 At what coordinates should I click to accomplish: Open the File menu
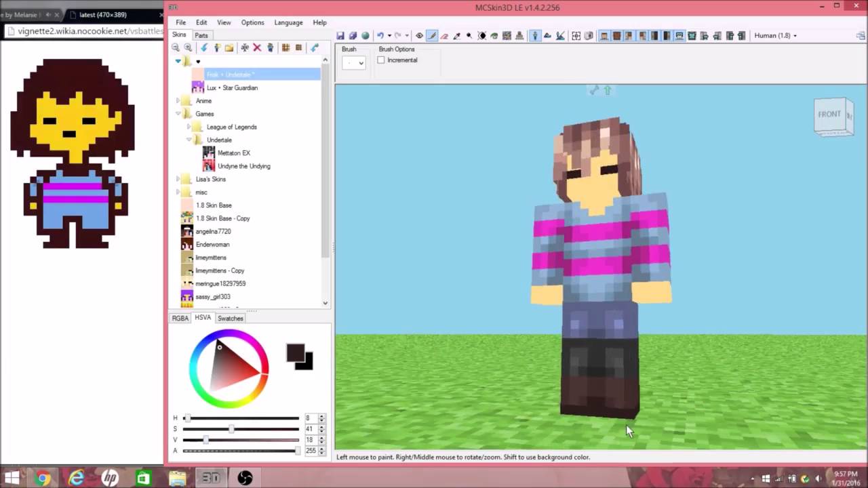181,22
